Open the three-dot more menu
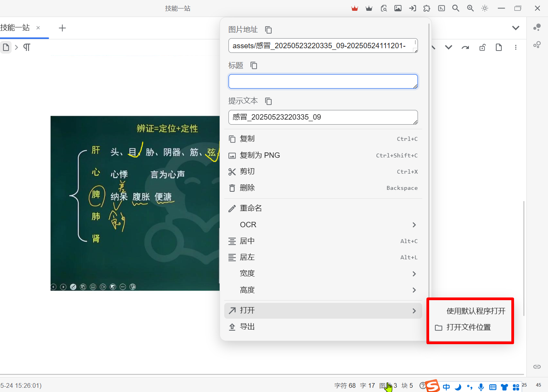The width and height of the screenshot is (548, 392). tap(516, 47)
